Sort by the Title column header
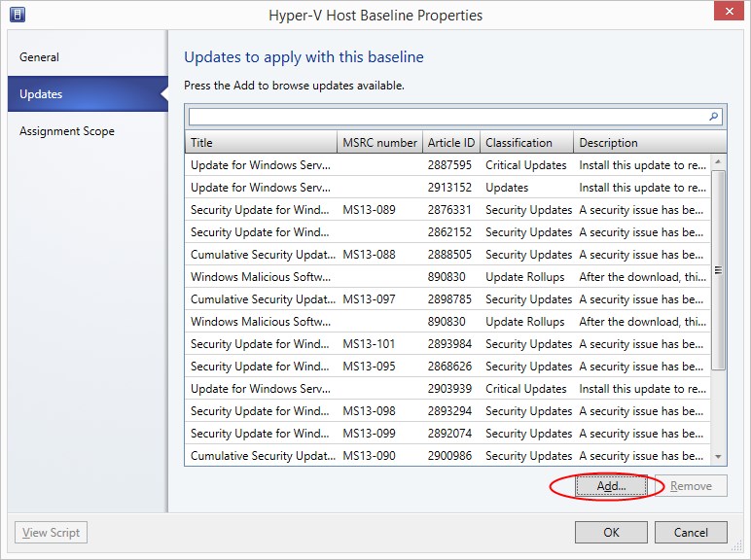Viewport: 751px width, 560px height. (261, 143)
